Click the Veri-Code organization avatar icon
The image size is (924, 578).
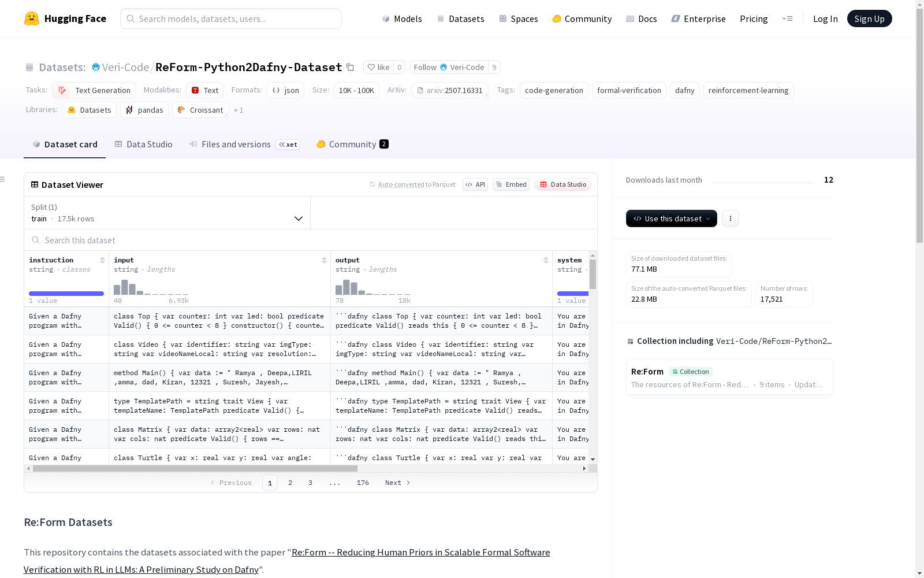coord(96,67)
